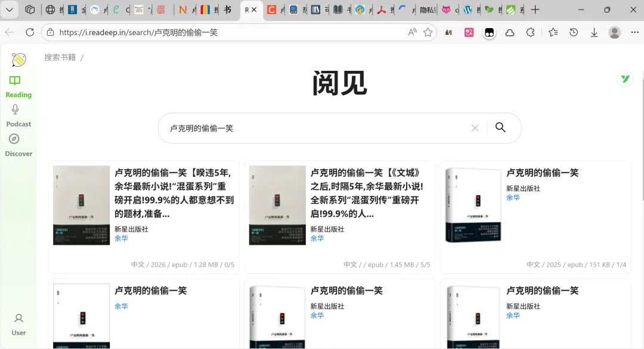Screen dimensions: 644x349
Task: Click the yellow bee site logo
Action: click(18, 60)
